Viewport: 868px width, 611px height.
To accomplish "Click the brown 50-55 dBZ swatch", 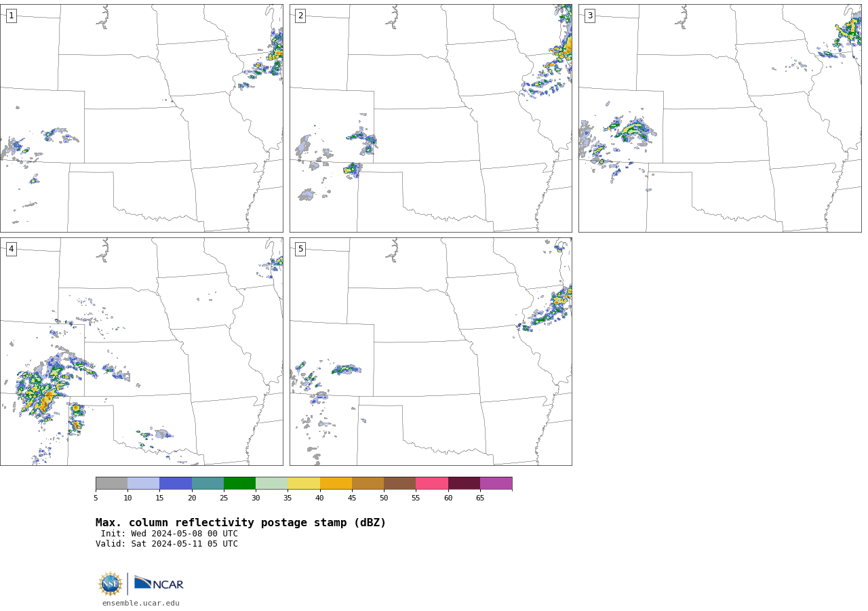I will 399,483.
